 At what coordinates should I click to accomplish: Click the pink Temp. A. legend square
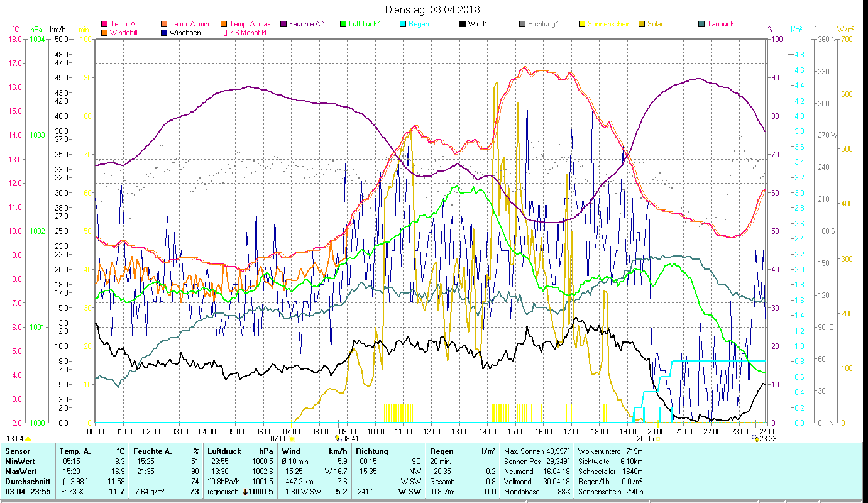click(x=104, y=25)
